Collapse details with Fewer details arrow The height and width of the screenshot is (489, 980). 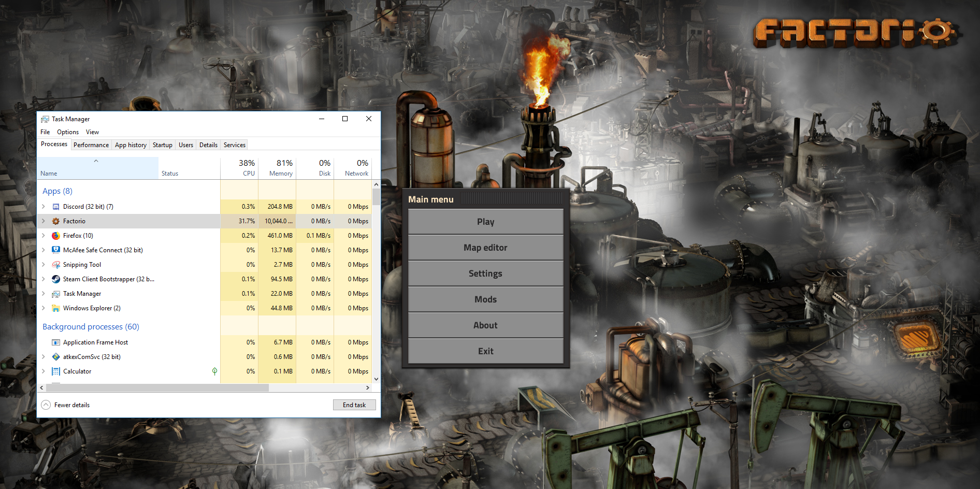click(x=46, y=405)
